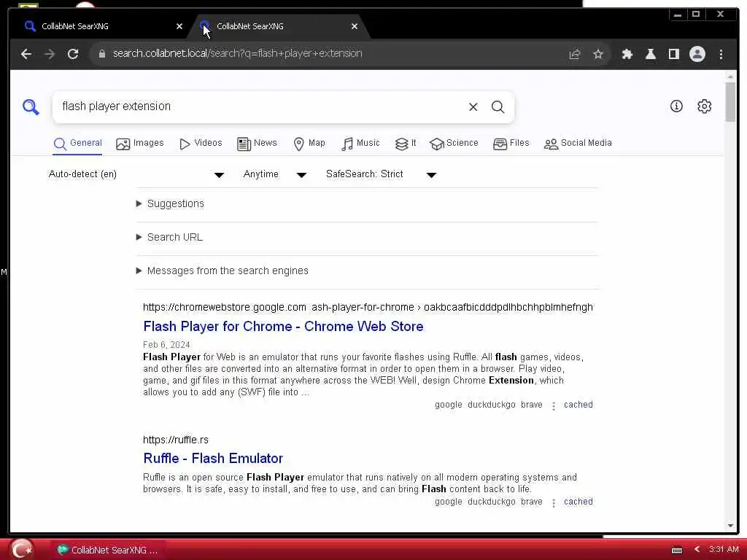Open the SafeSearch: Strict dropdown
The height and width of the screenshot is (560, 747).
381,174
